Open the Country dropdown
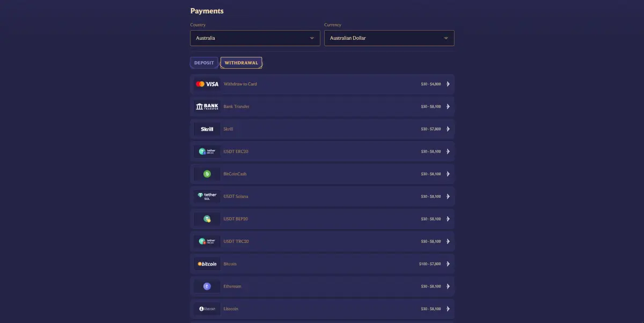The image size is (644, 323). click(255, 38)
